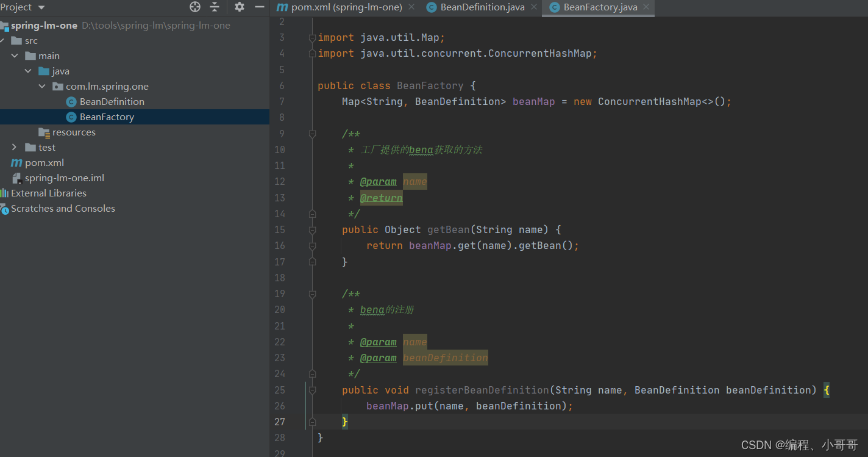Screen dimensions: 868x457
Task: Close the pom.xml editor tab
Action: coord(411,7)
